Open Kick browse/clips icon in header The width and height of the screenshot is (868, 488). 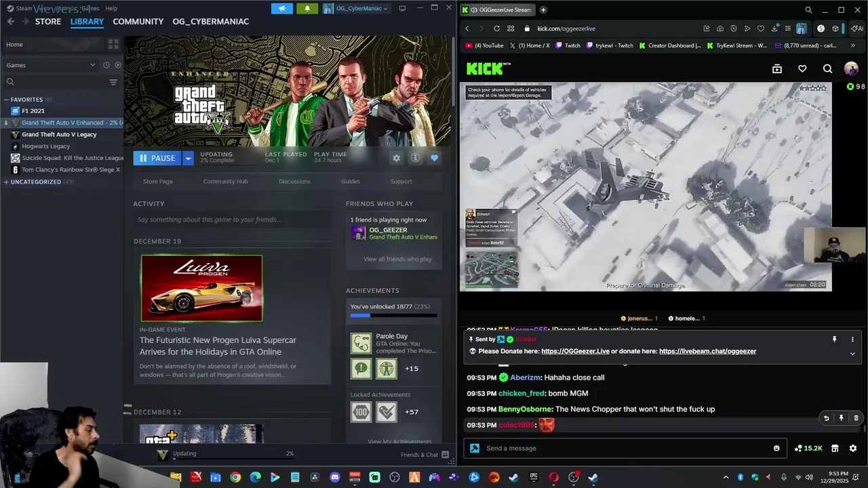click(x=777, y=68)
